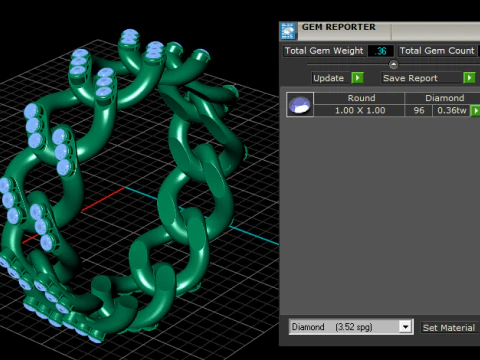The width and height of the screenshot is (480, 360).
Task: Click the Set Material button
Action: [x=449, y=328]
